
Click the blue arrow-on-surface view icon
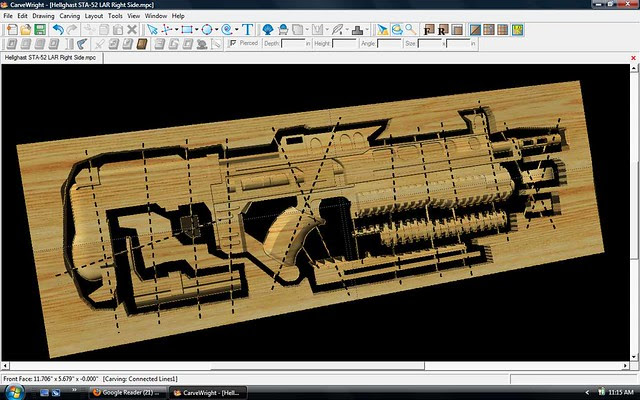point(382,29)
